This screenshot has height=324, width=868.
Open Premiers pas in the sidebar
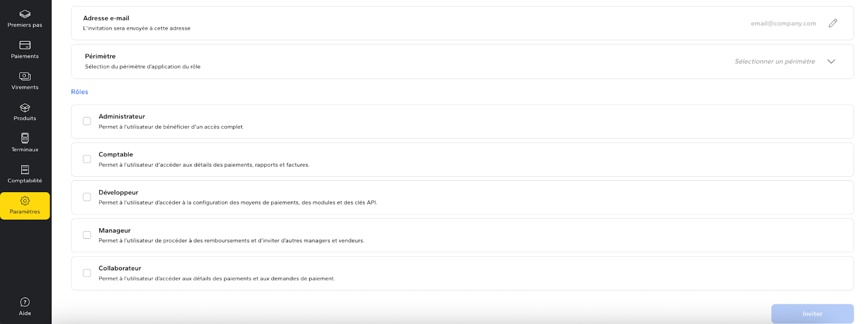tap(25, 18)
